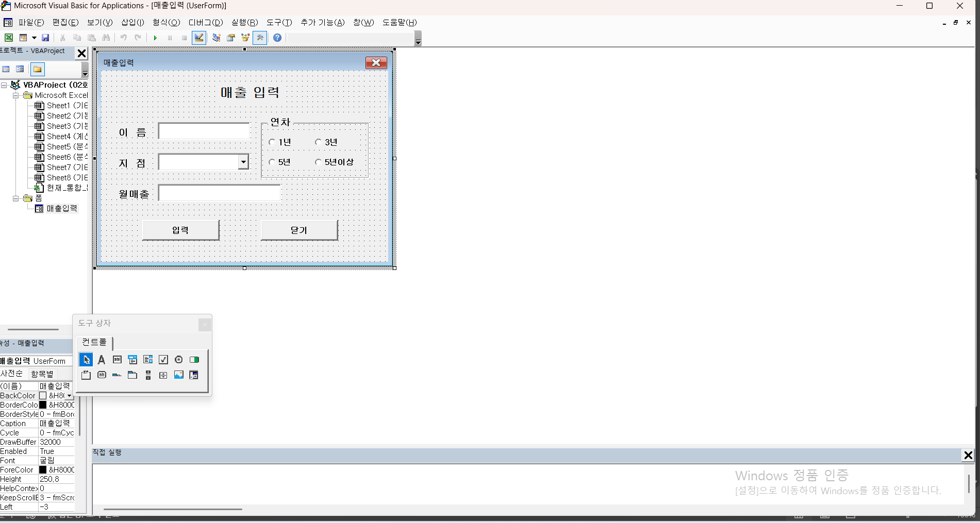Save the project with the floppy disk icon
Image resolution: width=980 pixels, height=523 pixels.
pyautogui.click(x=45, y=38)
